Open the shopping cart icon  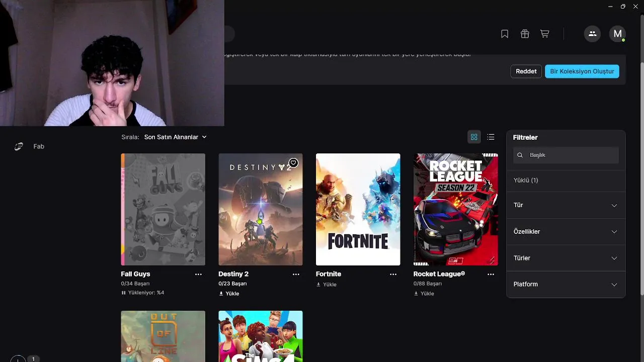[x=544, y=34]
